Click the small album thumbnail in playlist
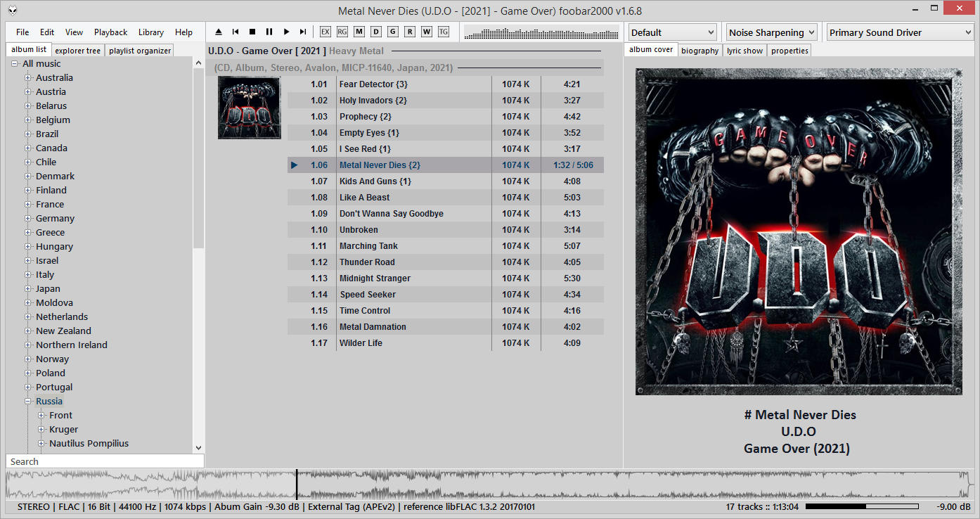This screenshot has width=980, height=519. 249,108
